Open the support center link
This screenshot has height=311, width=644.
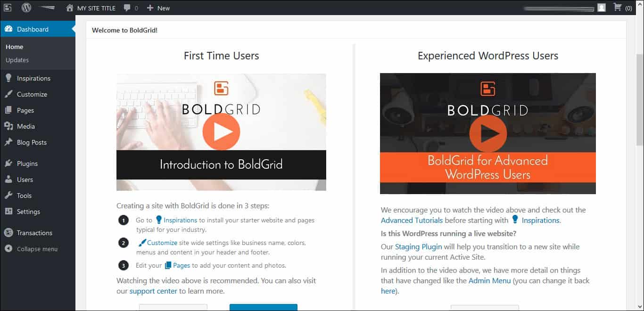(153, 291)
